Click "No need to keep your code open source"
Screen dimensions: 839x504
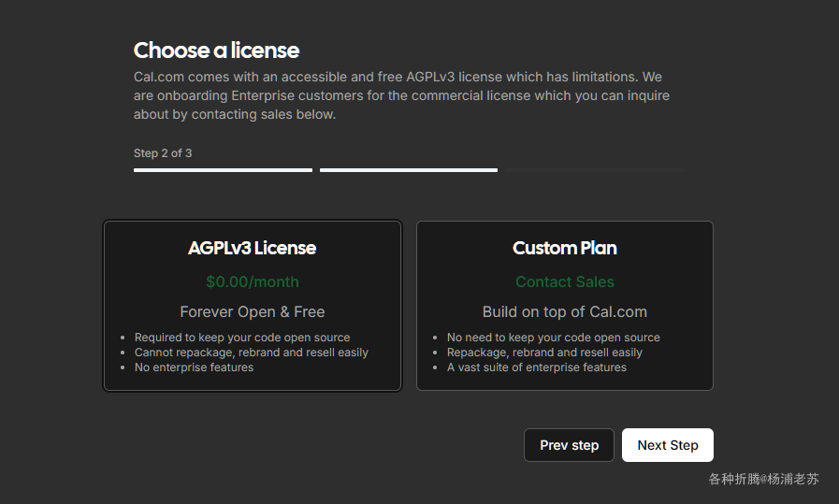click(x=554, y=337)
